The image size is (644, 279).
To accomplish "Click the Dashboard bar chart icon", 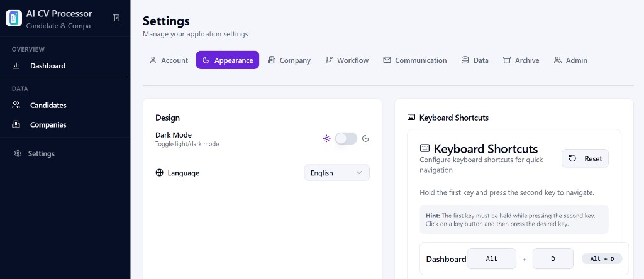I will 16,65.
